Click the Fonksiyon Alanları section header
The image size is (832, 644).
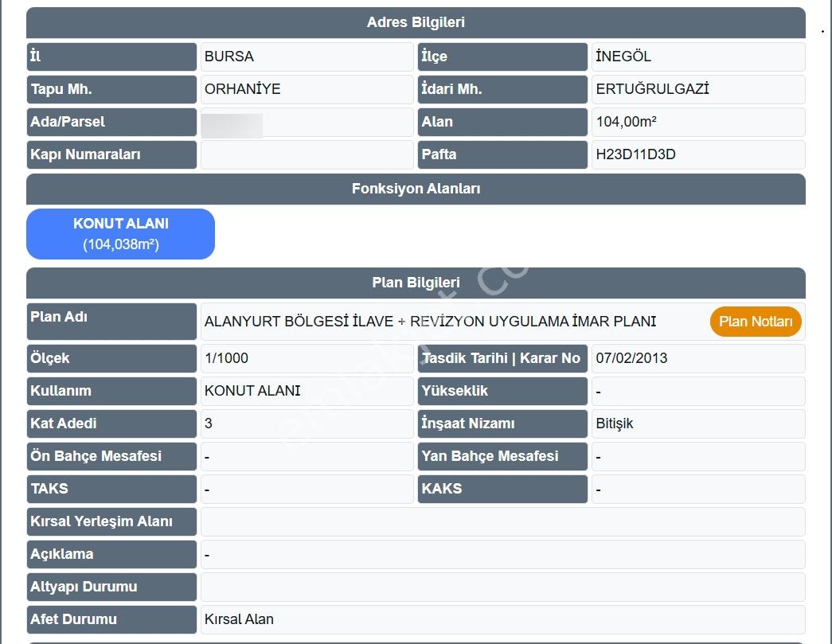pos(416,189)
